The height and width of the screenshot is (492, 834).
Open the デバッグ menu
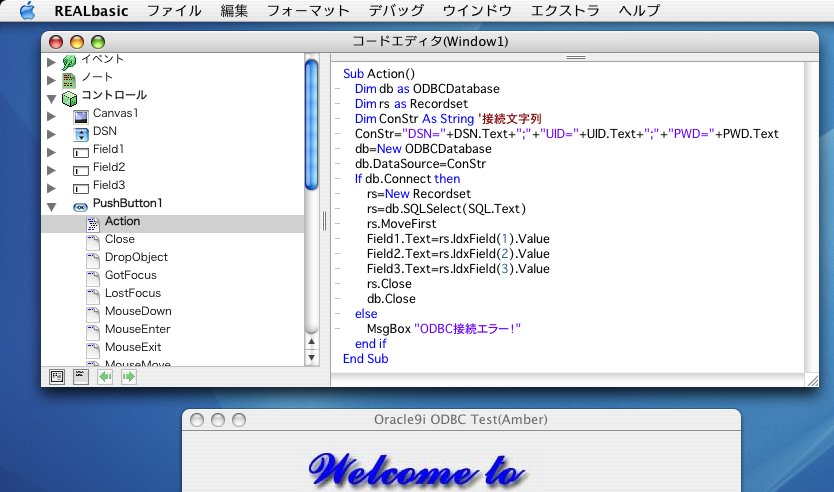tap(396, 11)
